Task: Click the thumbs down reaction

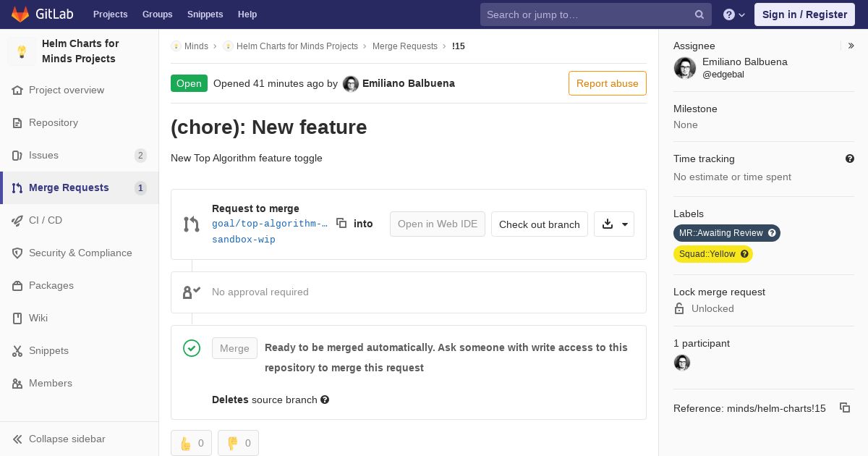Action: 238,443
